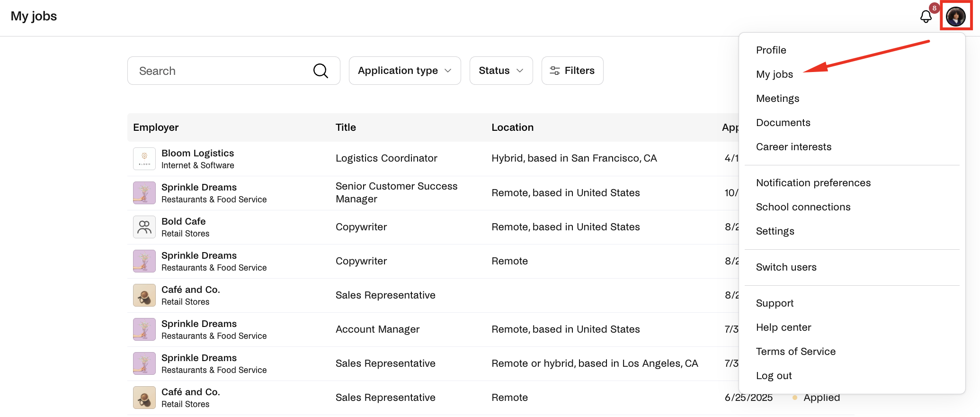Click the Bloom Logistics employer name
The image size is (980, 417).
pyautogui.click(x=197, y=153)
